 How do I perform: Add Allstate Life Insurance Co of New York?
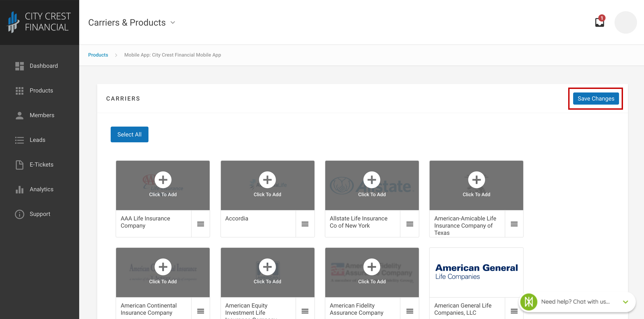[372, 185]
